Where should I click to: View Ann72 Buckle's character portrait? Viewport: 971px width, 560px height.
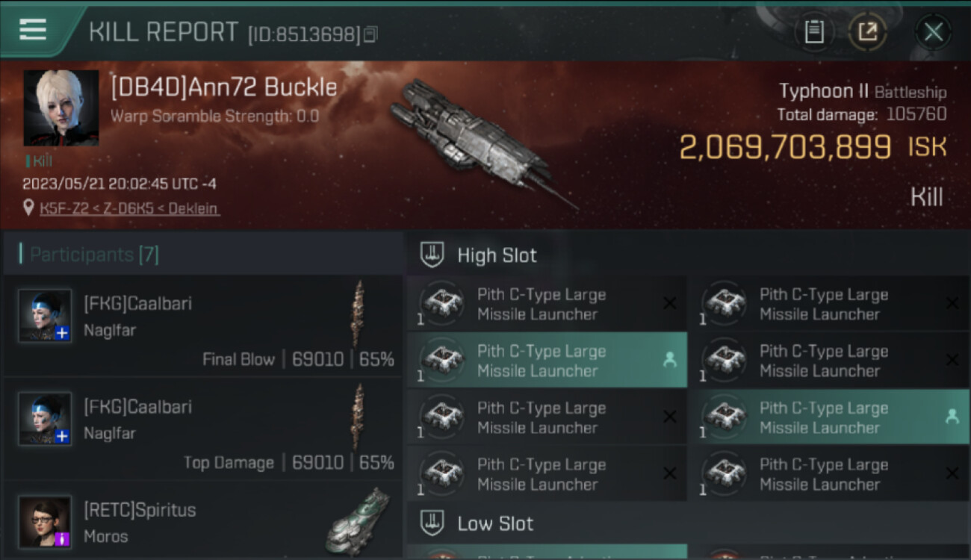pyautogui.click(x=61, y=108)
